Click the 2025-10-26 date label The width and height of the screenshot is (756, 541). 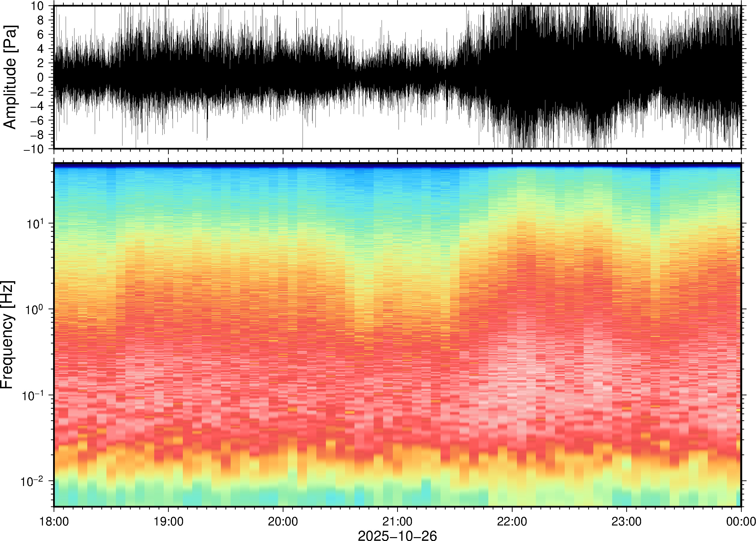(x=397, y=536)
